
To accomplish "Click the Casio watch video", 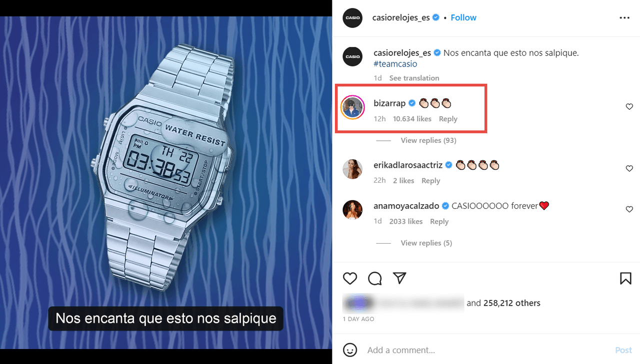I will click(166, 182).
